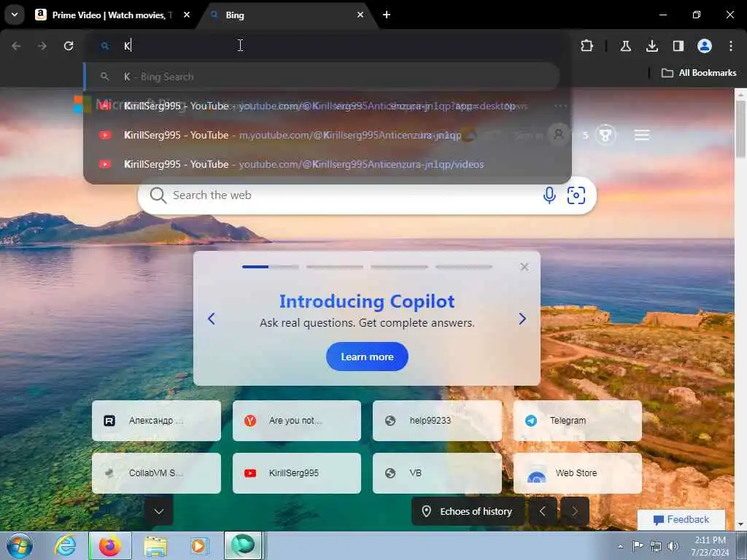Close the Prime Video tab
The width and height of the screenshot is (747, 560).
point(187,15)
